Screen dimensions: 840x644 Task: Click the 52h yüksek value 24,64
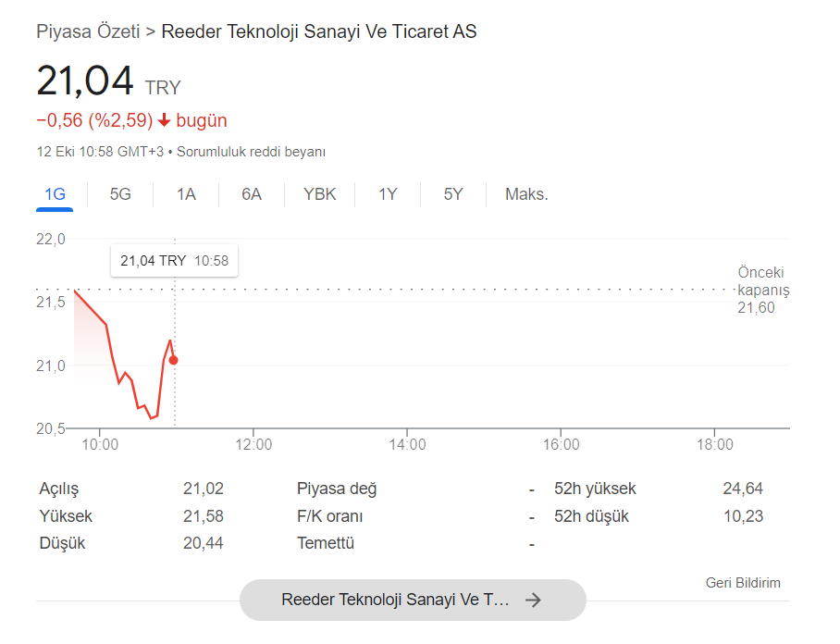coord(743,489)
